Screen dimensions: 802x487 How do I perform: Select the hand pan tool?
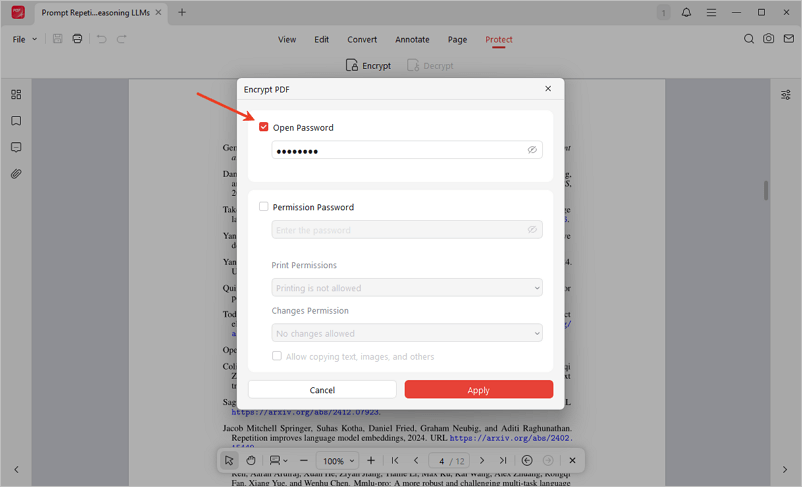tap(251, 460)
